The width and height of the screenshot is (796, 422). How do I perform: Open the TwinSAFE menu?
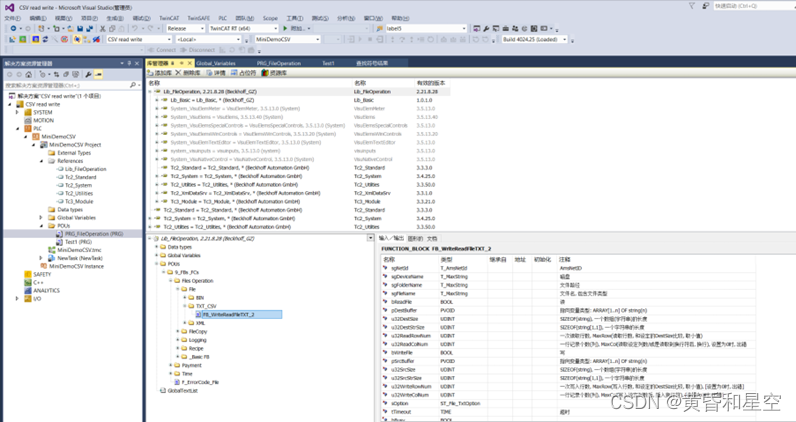click(199, 18)
